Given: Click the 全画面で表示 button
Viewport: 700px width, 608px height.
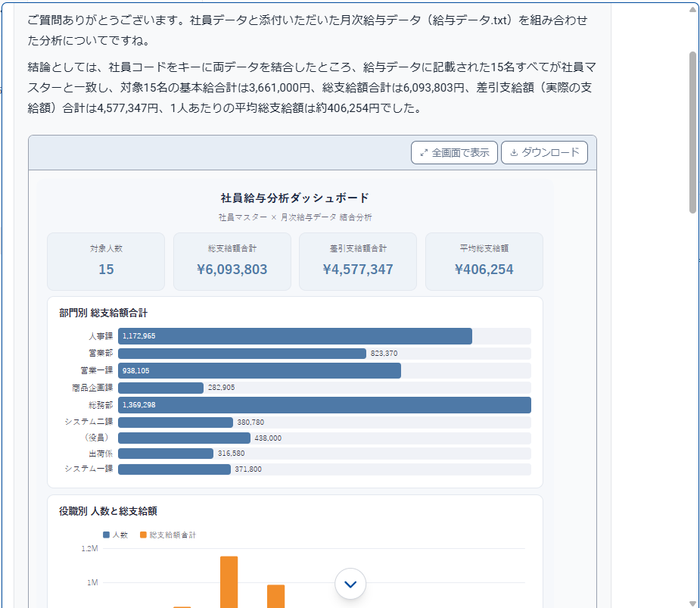Looking at the screenshot, I should tap(454, 153).
